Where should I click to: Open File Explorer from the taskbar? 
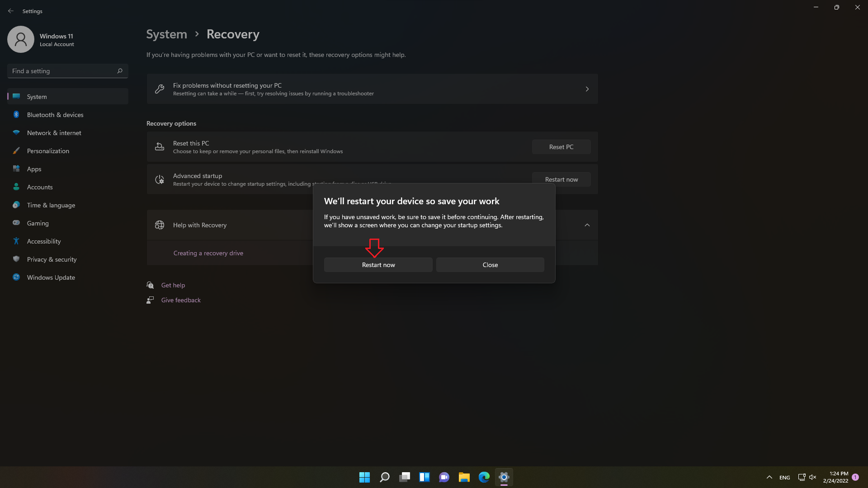coord(464,477)
